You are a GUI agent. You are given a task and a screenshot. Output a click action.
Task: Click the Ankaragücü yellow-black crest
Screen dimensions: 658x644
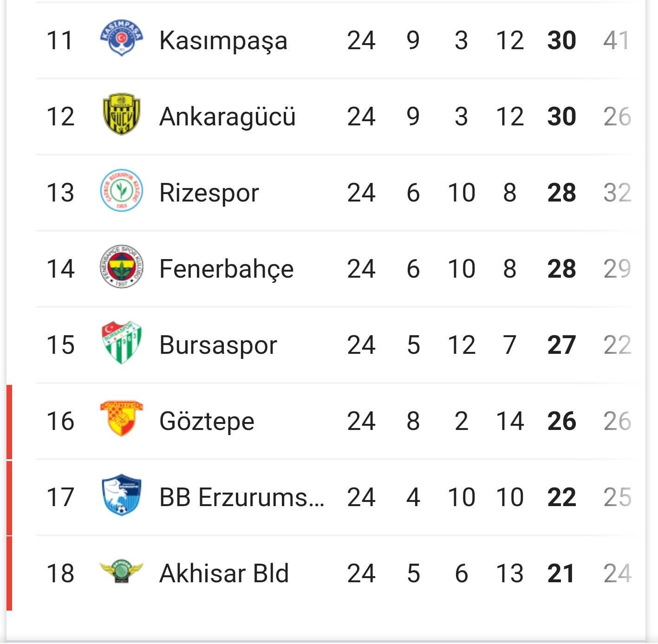coord(122,114)
